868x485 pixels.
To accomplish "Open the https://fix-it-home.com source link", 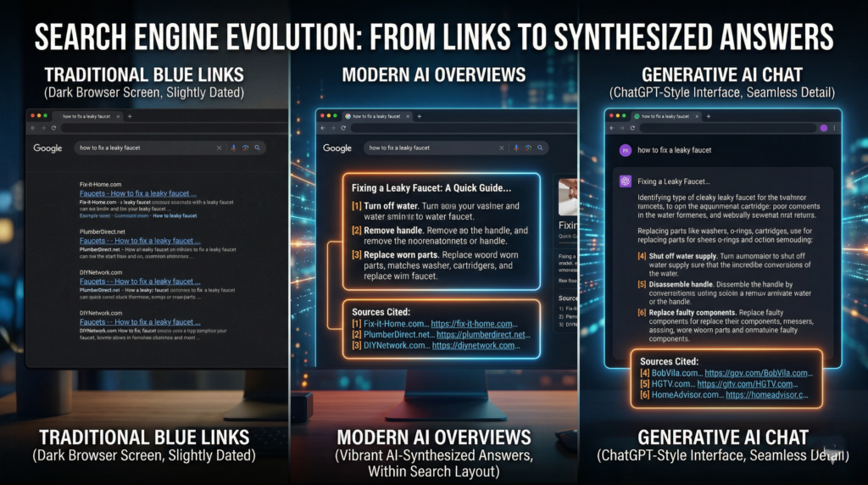I will pos(474,324).
